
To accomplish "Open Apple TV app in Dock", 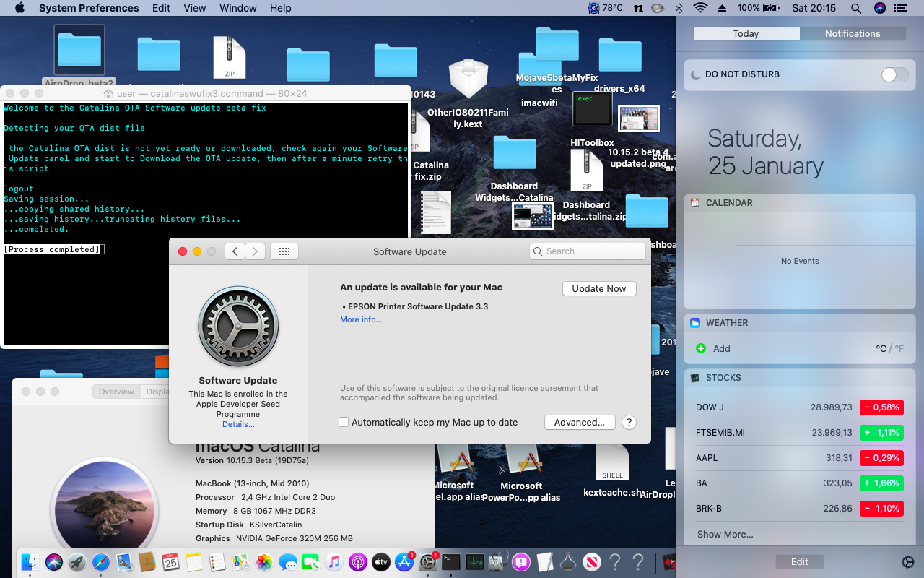I will coord(380,562).
